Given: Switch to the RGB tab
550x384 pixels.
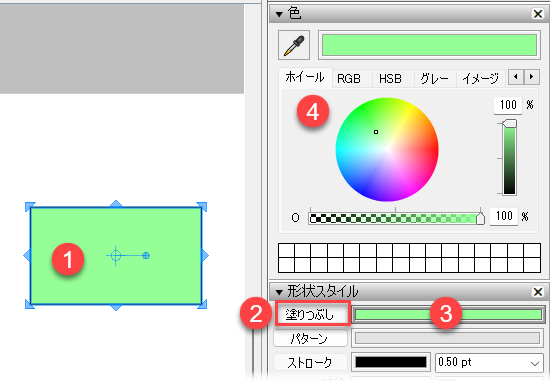Looking at the screenshot, I should click(x=349, y=79).
